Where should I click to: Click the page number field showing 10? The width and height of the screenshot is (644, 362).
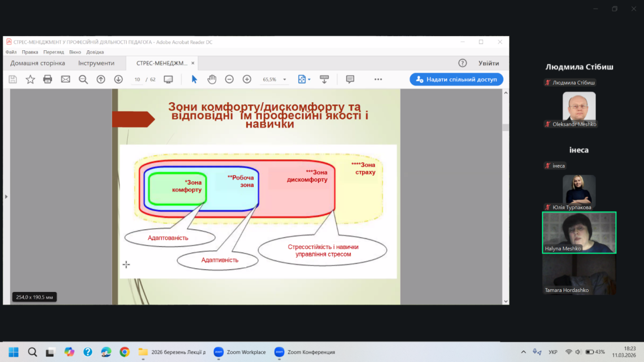click(x=137, y=80)
